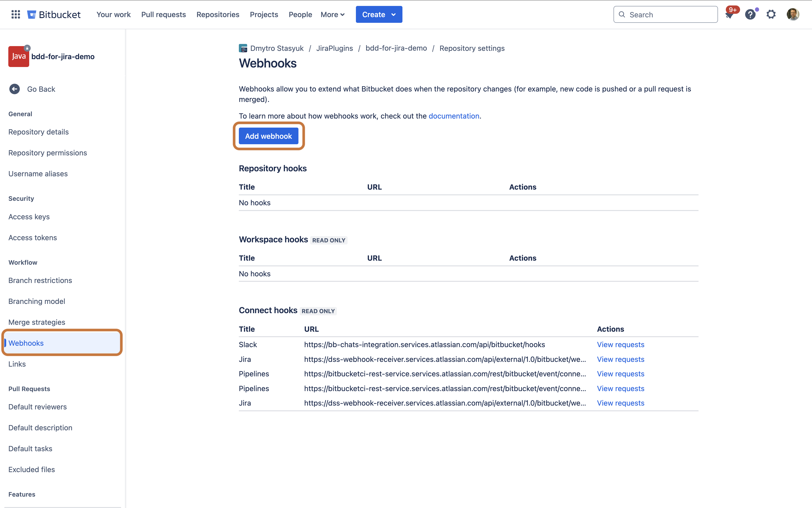Open People in top navigation
This screenshot has height=508, width=812.
pyautogui.click(x=300, y=14)
